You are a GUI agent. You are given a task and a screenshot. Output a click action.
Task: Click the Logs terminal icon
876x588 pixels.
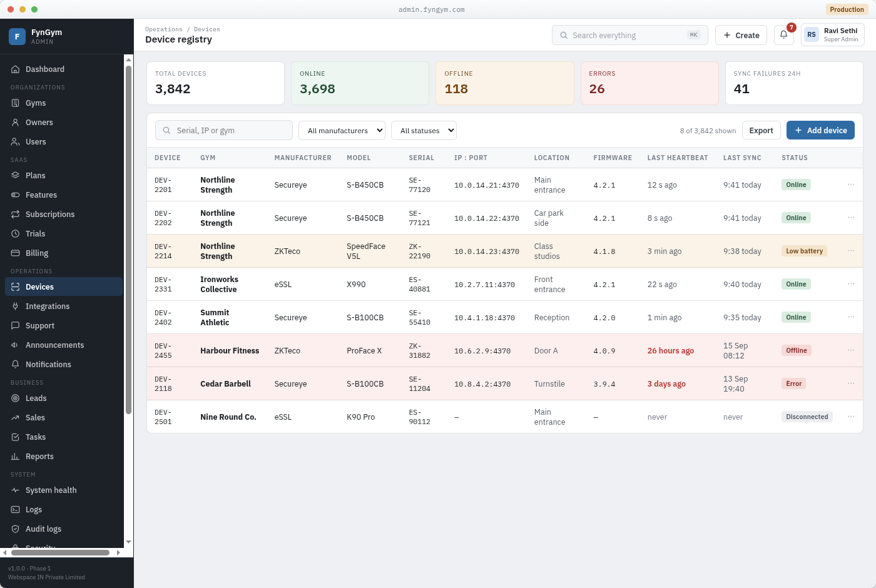(16, 510)
